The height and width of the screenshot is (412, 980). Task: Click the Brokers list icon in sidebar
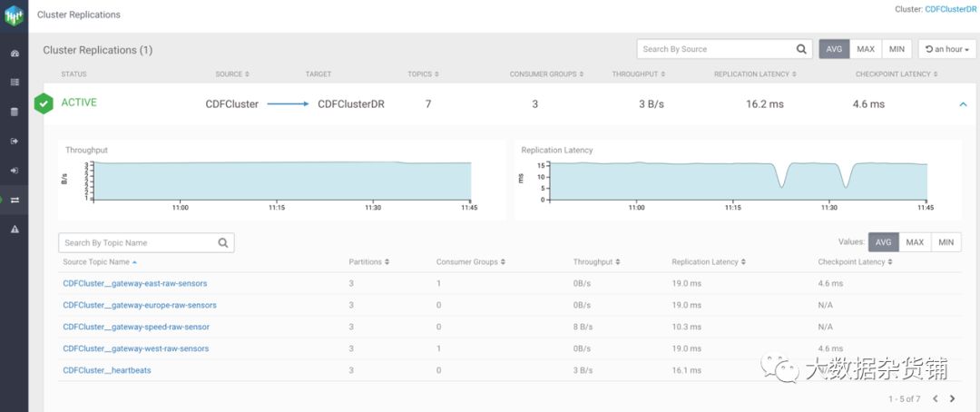coord(15,83)
